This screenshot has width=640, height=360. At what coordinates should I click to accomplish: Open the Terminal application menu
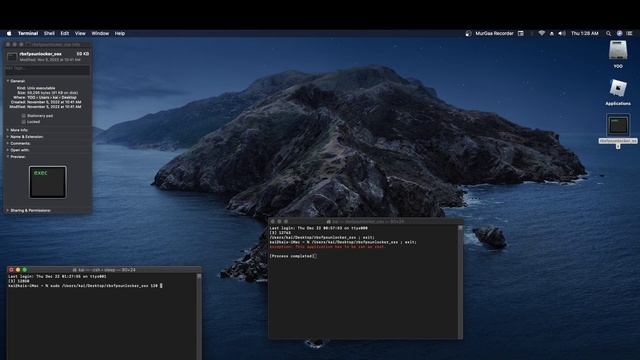click(28, 33)
